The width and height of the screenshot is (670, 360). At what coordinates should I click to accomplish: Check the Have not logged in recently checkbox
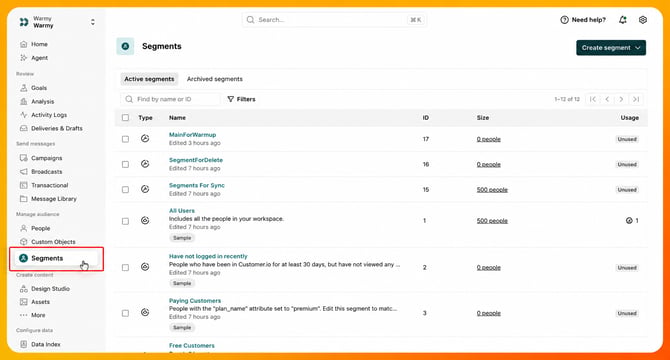[125, 267]
